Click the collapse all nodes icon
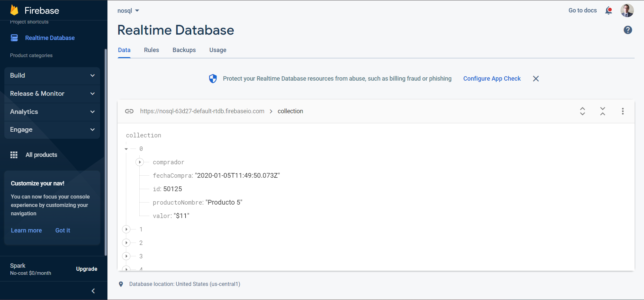The height and width of the screenshot is (300, 644). [x=603, y=111]
